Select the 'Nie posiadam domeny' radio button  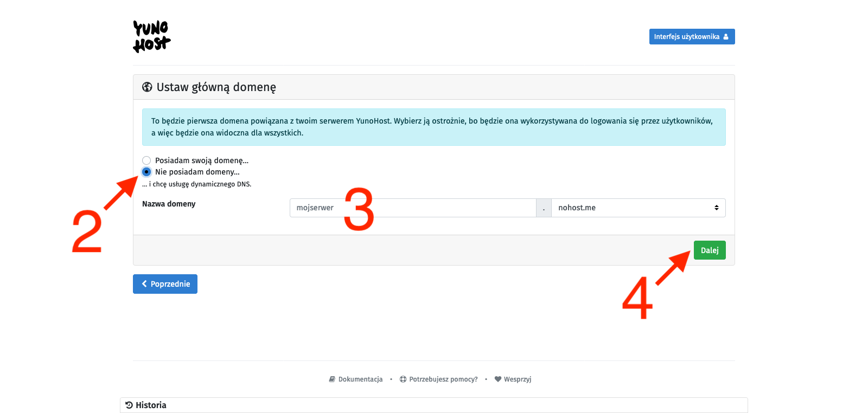146,172
